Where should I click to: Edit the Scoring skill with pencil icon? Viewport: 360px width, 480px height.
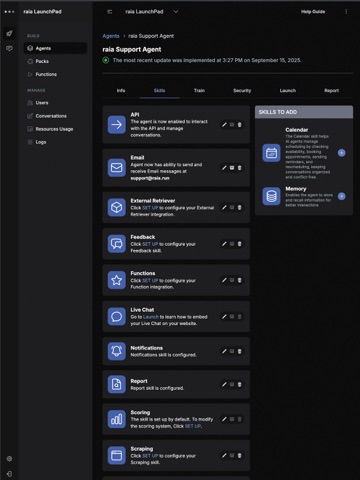pos(224,419)
